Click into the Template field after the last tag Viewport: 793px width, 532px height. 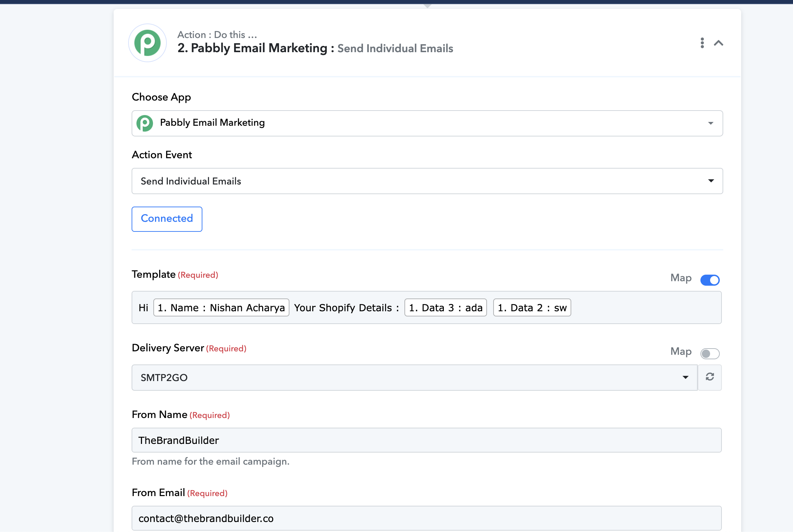(646, 307)
